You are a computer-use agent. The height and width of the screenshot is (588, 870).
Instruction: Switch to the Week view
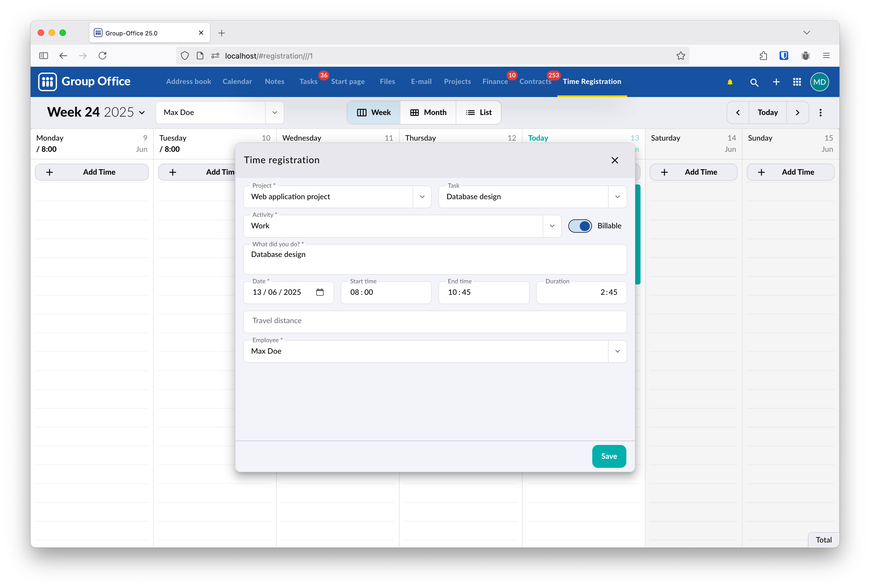tap(374, 113)
